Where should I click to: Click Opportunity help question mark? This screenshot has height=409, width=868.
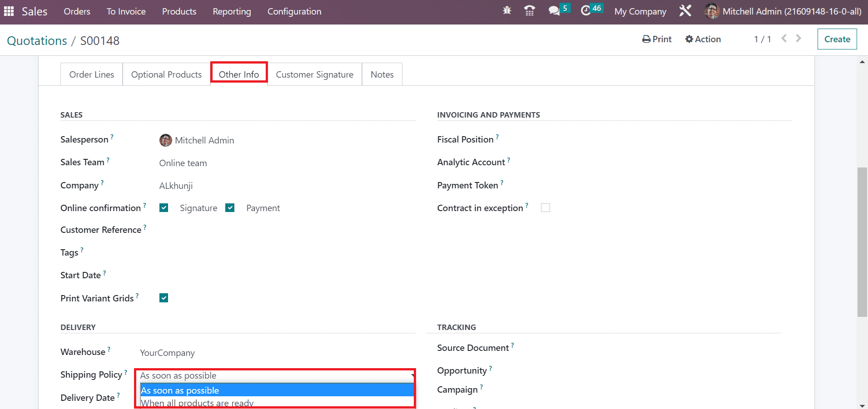tap(491, 368)
